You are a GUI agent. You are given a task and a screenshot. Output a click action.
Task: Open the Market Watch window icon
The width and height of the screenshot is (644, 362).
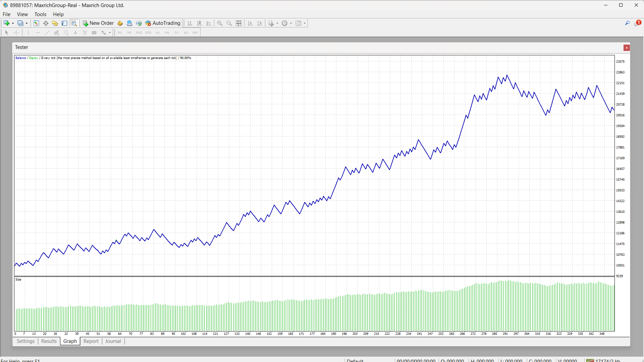click(36, 23)
